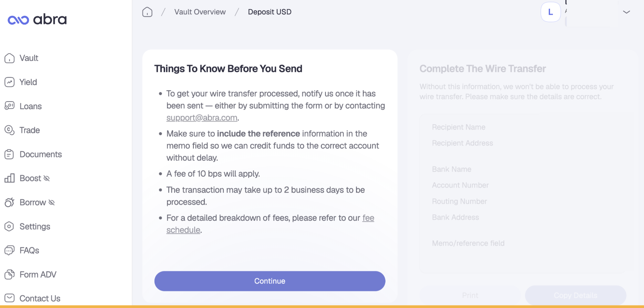
Task: Select the Loans icon in sidebar
Action: [x=9, y=106]
